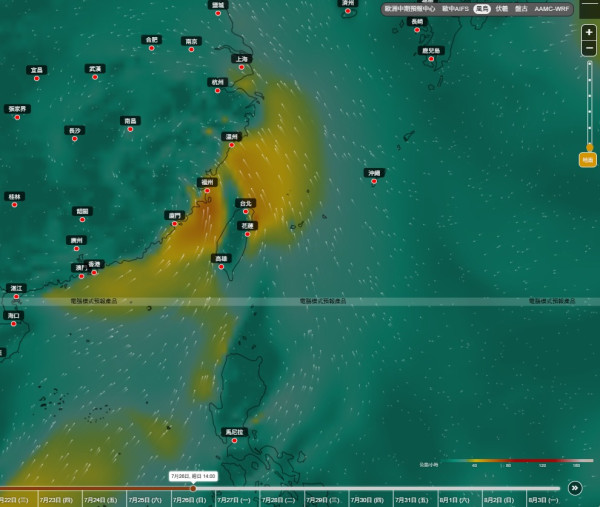Click the current time handle on timeline
Image resolution: width=600 pixels, height=507 pixels.
(x=193, y=488)
